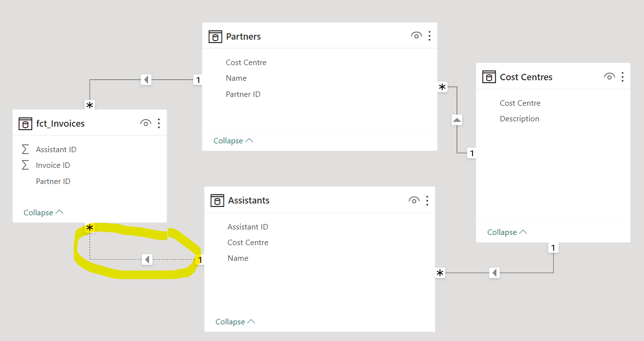644x341 pixels.
Task: Select the Assistants table header title
Action: (x=249, y=200)
